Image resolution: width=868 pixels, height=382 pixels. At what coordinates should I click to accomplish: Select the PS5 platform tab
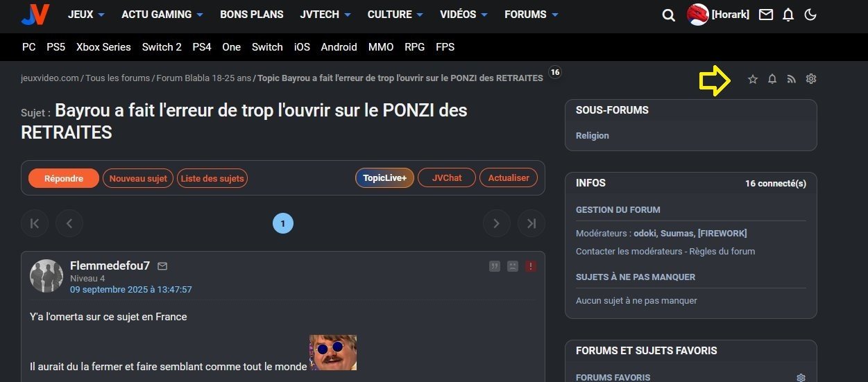click(56, 47)
